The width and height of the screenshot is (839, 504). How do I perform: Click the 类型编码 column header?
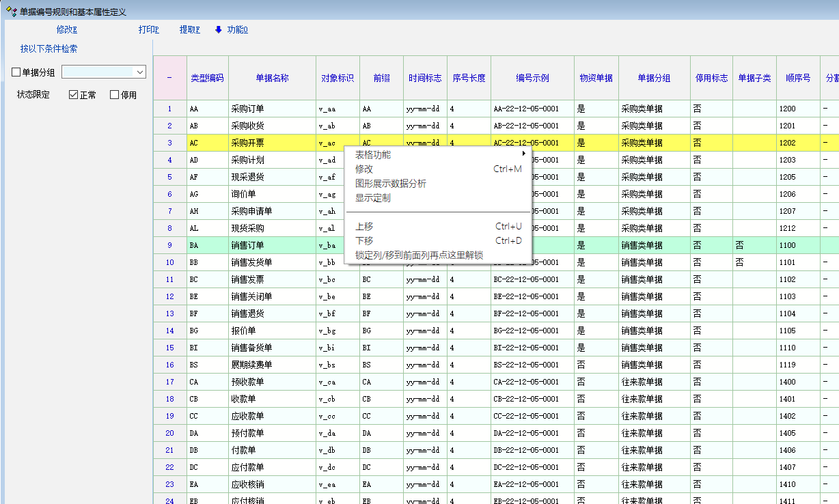coord(207,78)
